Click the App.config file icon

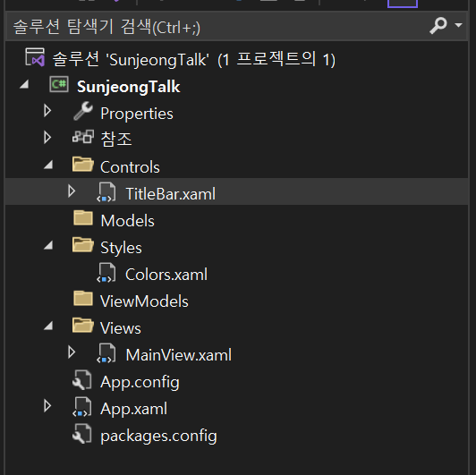coord(82,379)
